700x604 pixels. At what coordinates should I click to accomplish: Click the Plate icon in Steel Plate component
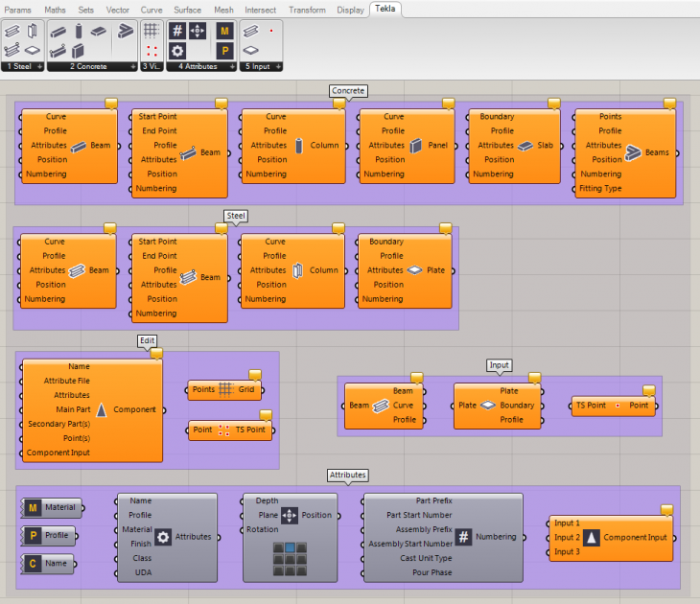(415, 270)
